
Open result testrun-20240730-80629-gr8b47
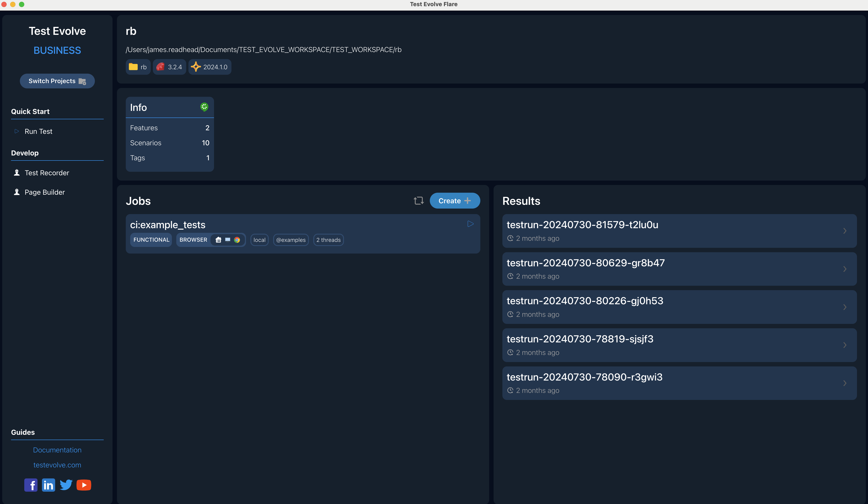[x=679, y=269]
